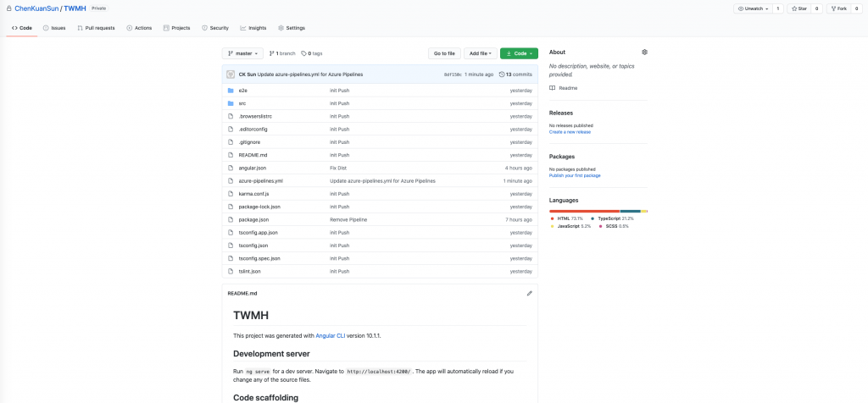The image size is (868, 403).
Task: Open repository Settings tab
Action: 292,28
